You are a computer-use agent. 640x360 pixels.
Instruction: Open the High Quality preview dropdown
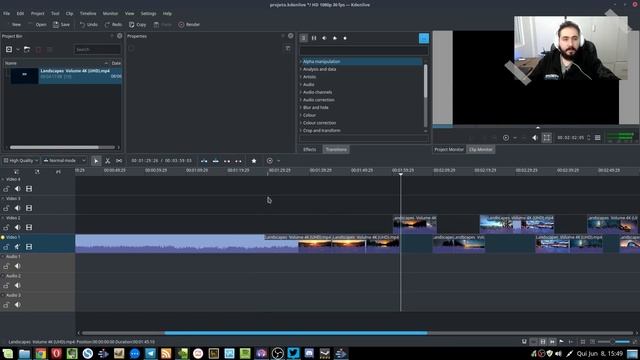pos(20,161)
